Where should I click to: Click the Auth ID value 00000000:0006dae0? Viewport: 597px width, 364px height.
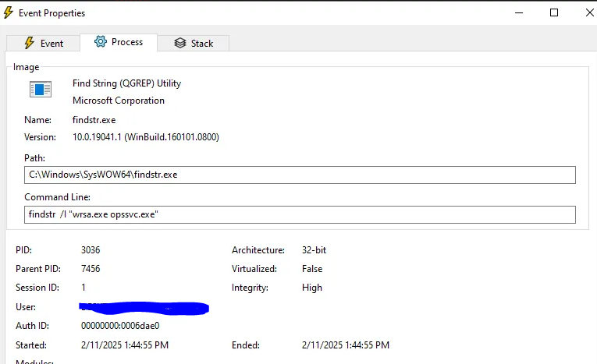point(120,326)
